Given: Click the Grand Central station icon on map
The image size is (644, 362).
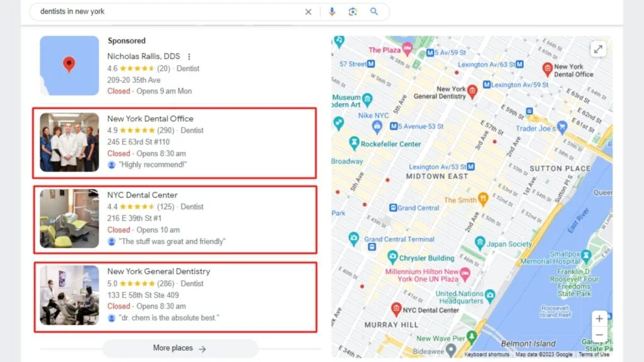Looking at the screenshot, I should point(393,207).
